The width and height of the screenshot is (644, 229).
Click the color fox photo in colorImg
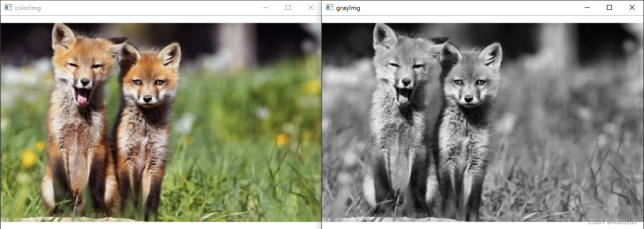(x=161, y=122)
